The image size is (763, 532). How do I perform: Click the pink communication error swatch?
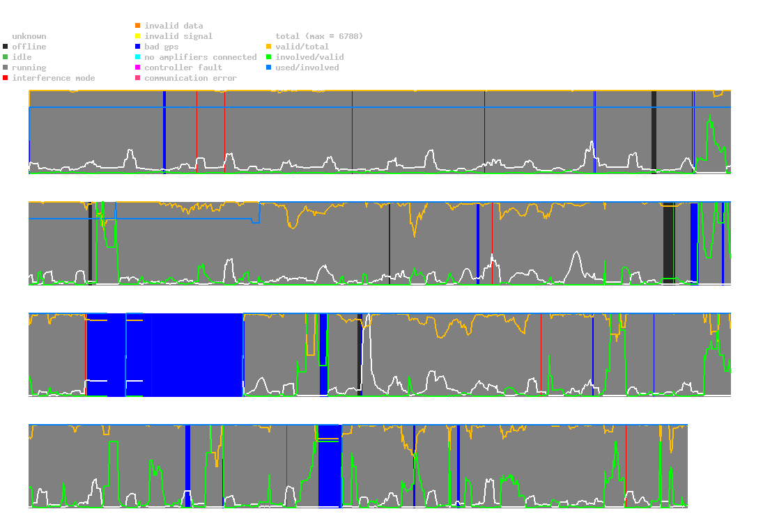click(x=137, y=78)
